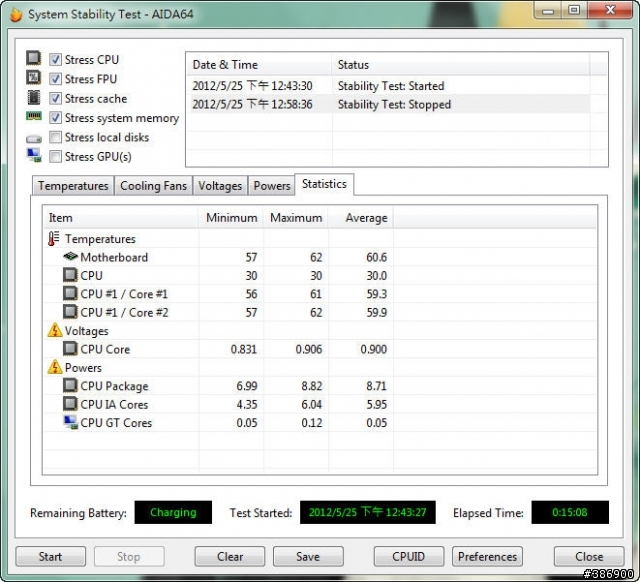
Task: Click the Maximum column header
Action: 296,218
